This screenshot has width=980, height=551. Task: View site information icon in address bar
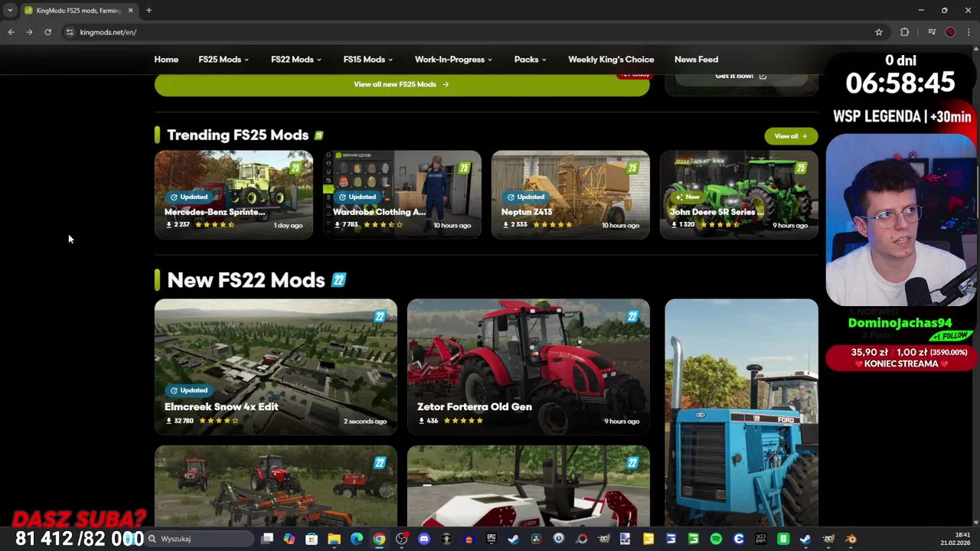coord(70,32)
